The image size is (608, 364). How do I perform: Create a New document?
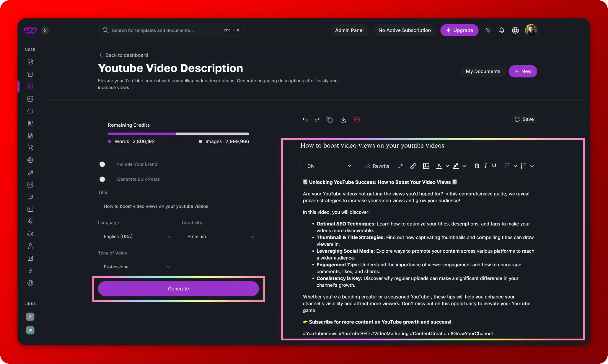pos(523,71)
